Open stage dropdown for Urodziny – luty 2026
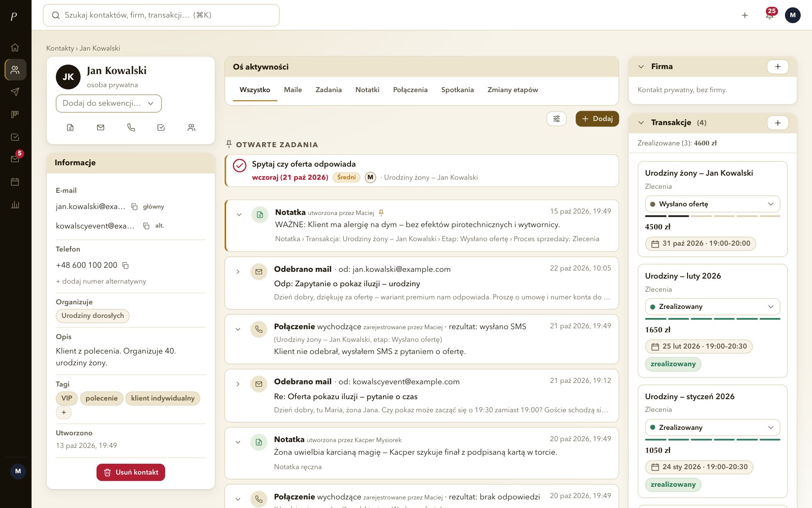This screenshot has height=508, width=812. (x=712, y=307)
